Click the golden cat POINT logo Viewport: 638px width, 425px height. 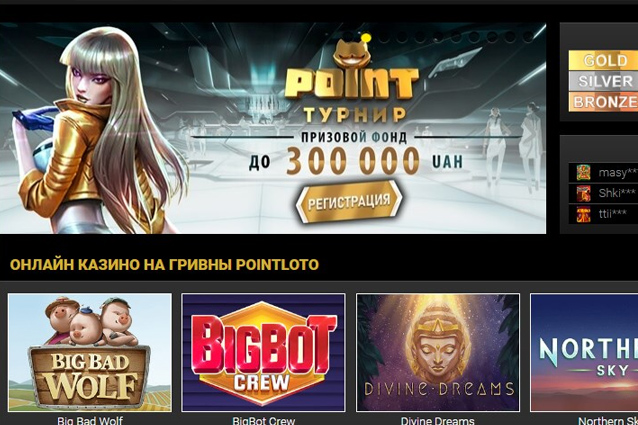point(352,70)
